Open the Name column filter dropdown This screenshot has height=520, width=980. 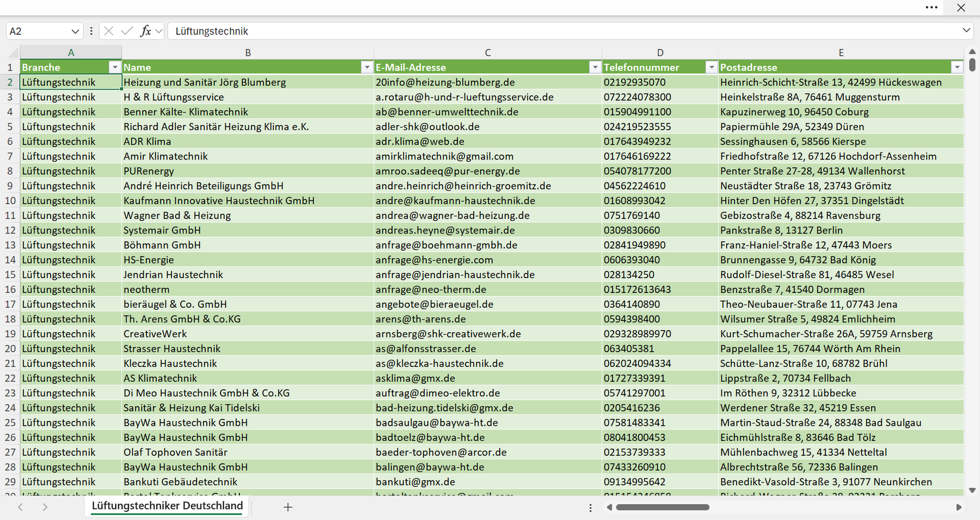(367, 68)
